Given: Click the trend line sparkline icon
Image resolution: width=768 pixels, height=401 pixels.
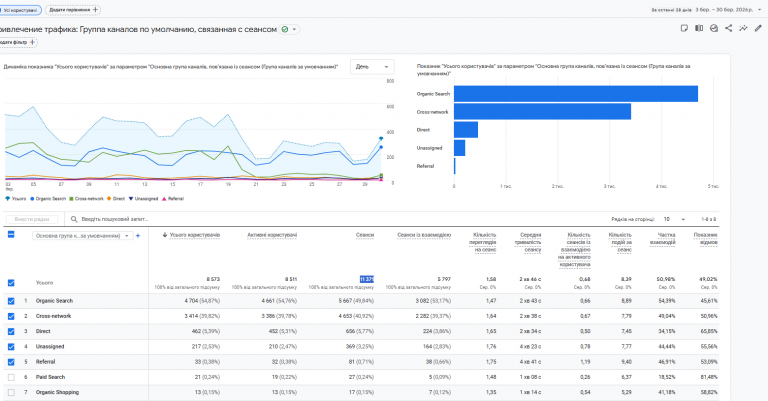Looking at the screenshot, I should tap(743, 28).
